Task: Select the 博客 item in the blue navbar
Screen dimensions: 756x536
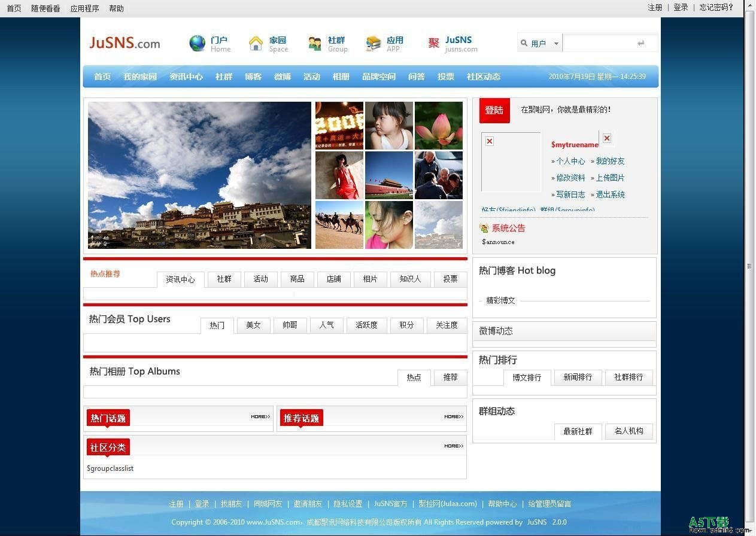Action: point(253,77)
